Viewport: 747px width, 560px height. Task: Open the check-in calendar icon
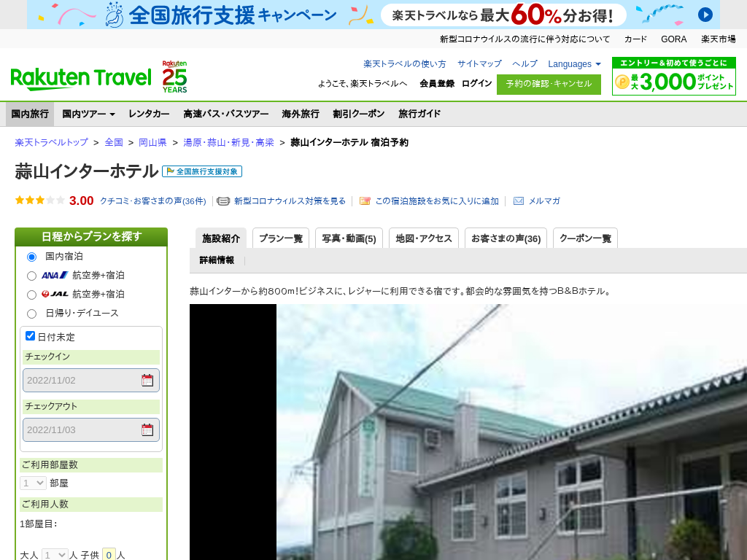147,380
